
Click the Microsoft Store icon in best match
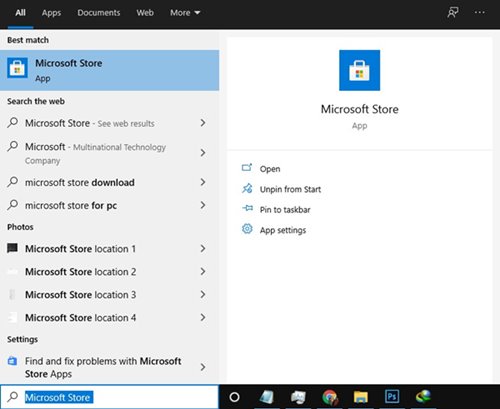[x=17, y=68]
